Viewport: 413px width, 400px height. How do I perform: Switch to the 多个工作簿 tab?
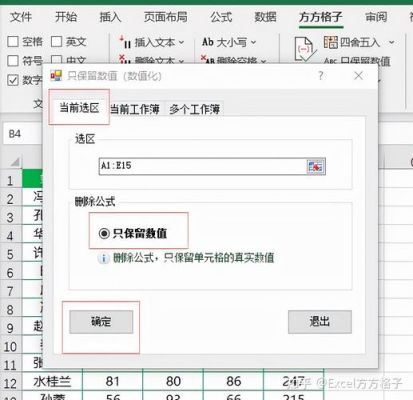[194, 109]
